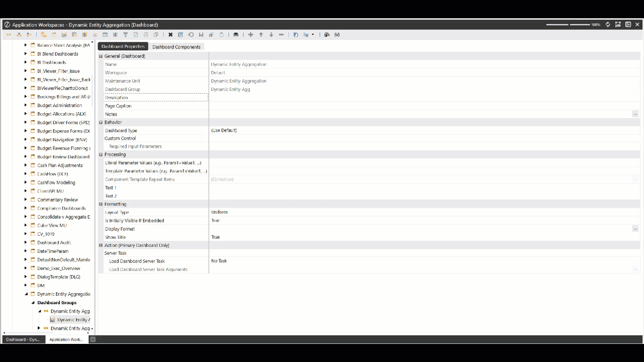Screen dimensions: 644x362
Task: Click the plus add icon in toolbar
Action: coord(251,35)
